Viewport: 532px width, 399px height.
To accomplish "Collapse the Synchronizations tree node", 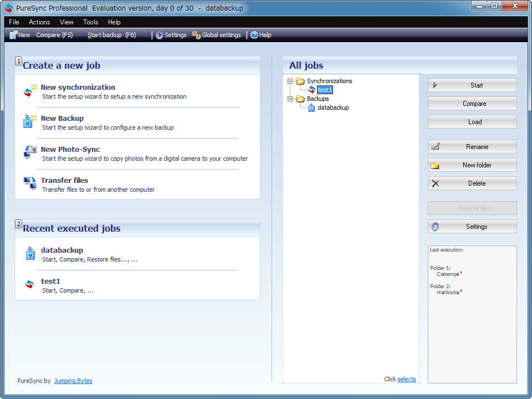I will point(290,81).
